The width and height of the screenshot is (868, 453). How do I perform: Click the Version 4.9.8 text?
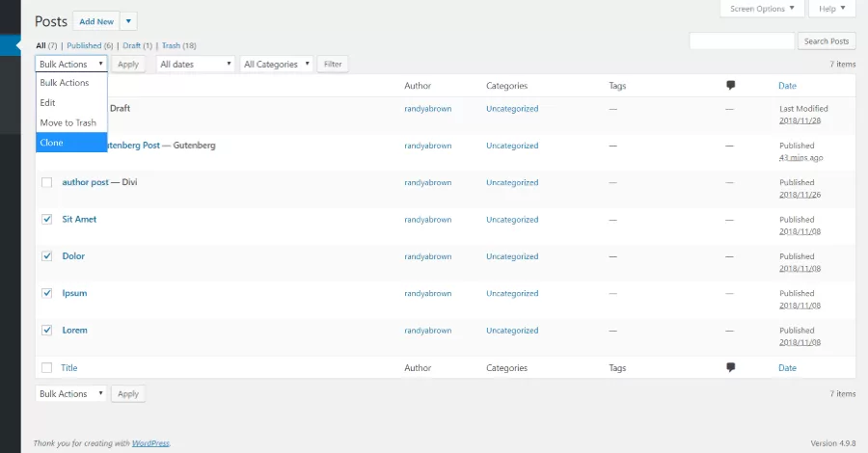coord(833,443)
